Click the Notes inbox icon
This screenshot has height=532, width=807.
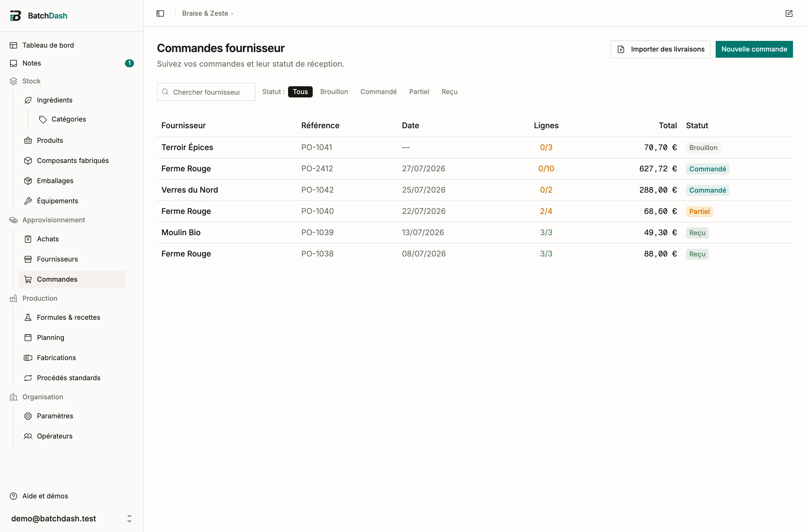pos(13,63)
